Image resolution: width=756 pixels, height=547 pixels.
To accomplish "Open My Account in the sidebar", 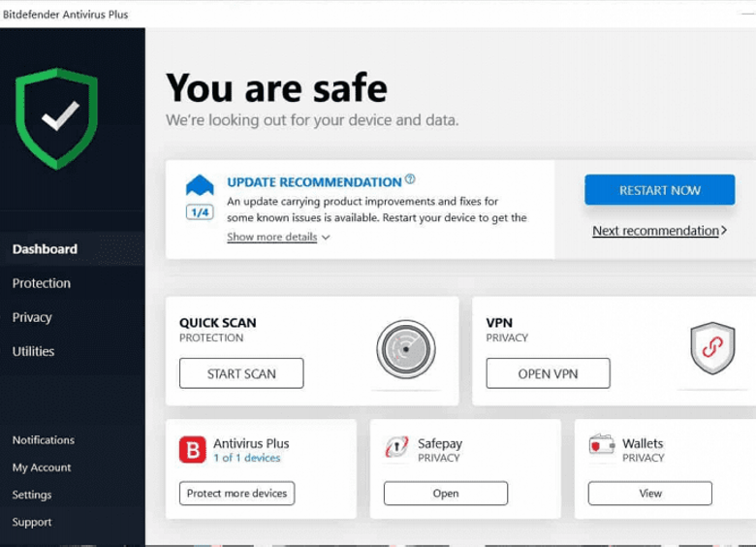I will click(x=42, y=467).
